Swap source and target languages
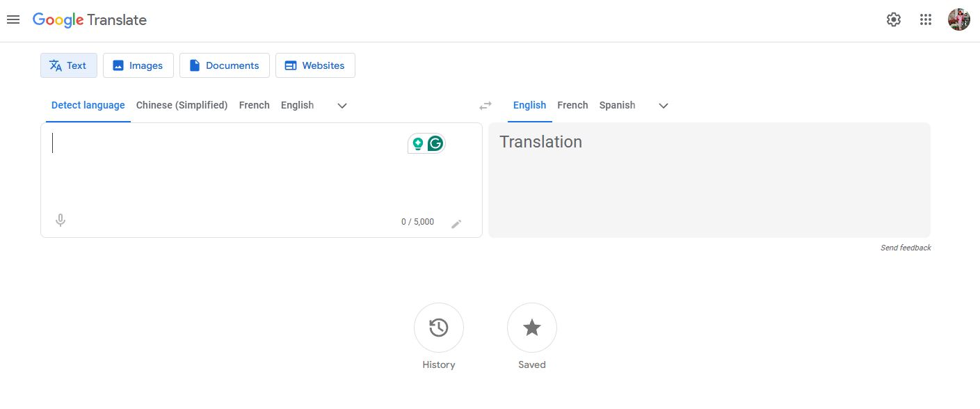The height and width of the screenshot is (409, 980). (x=485, y=106)
